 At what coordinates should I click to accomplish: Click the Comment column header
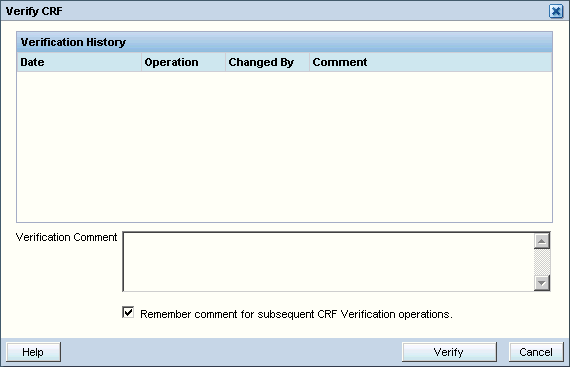click(430, 62)
